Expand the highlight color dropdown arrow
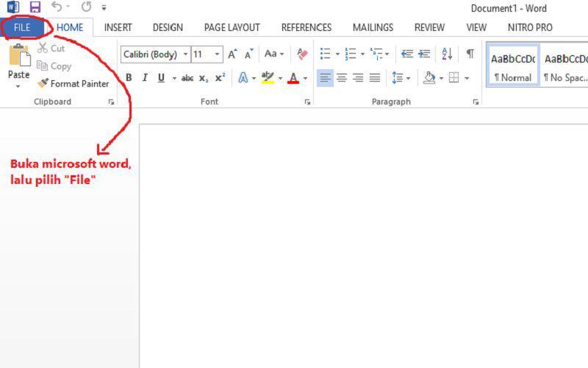This screenshot has width=588, height=368. click(280, 78)
